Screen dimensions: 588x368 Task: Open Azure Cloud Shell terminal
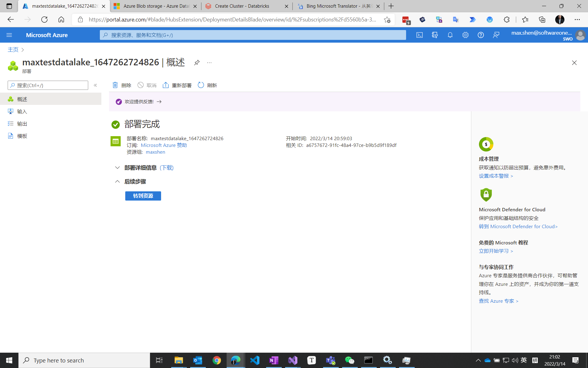pos(419,35)
